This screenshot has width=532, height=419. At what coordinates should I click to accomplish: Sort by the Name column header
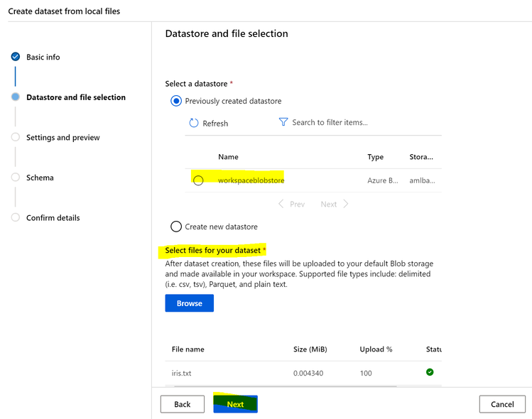point(228,157)
